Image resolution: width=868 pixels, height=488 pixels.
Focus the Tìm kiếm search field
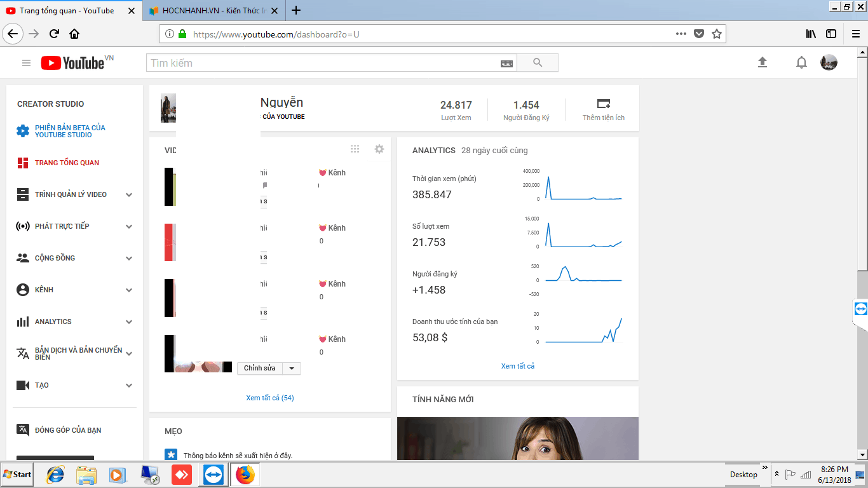click(x=323, y=63)
